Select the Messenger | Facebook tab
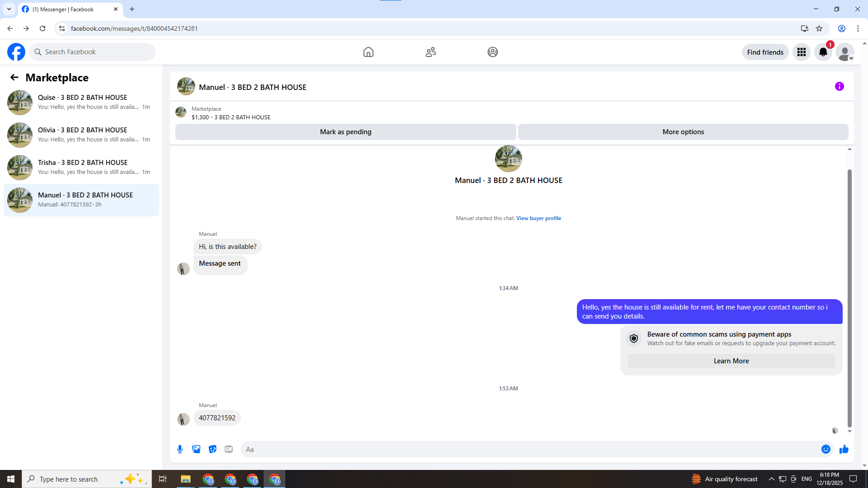 pyautogui.click(x=70, y=9)
